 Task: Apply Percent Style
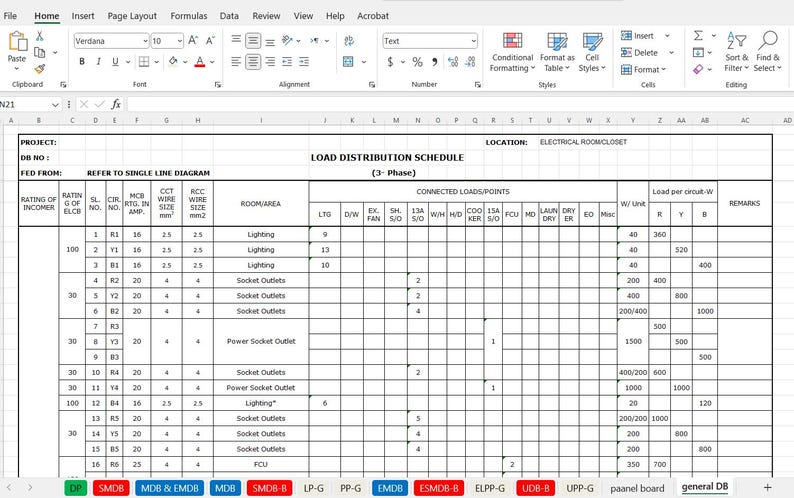[417, 62]
